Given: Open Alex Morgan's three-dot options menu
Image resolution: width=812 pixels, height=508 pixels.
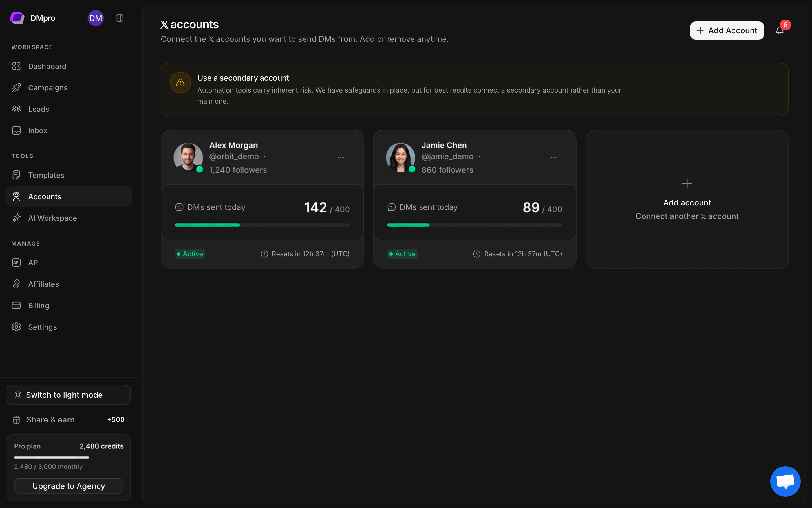Looking at the screenshot, I should point(341,157).
